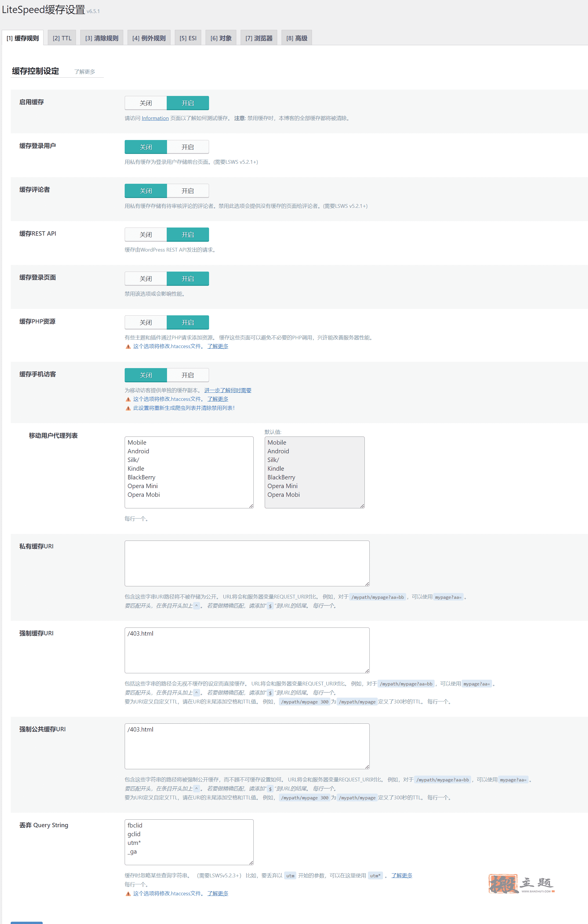Go to the [4] 例外规则 tab
Screen dimensions: 588x924
click(149, 38)
